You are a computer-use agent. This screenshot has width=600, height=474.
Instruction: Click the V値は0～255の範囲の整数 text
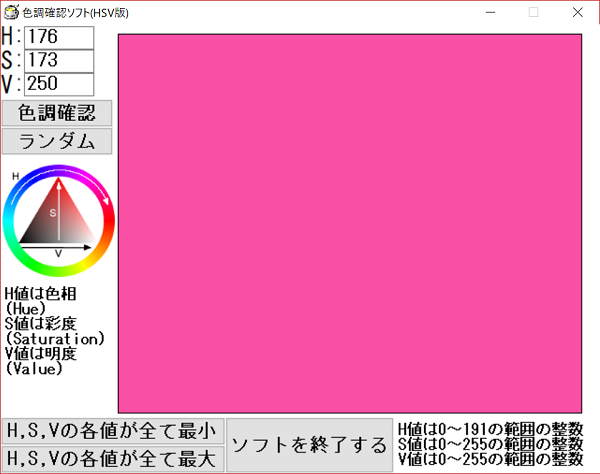491,459
